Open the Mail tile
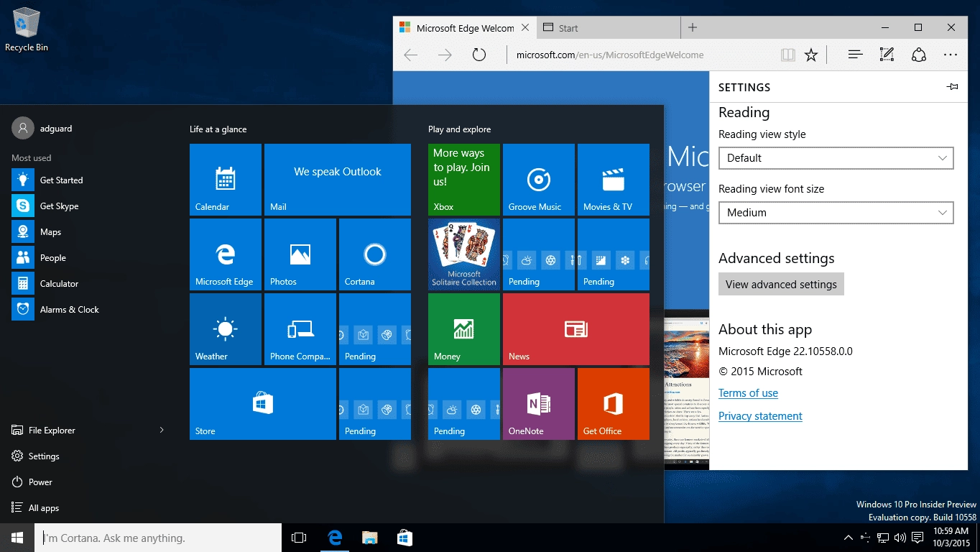 338,180
